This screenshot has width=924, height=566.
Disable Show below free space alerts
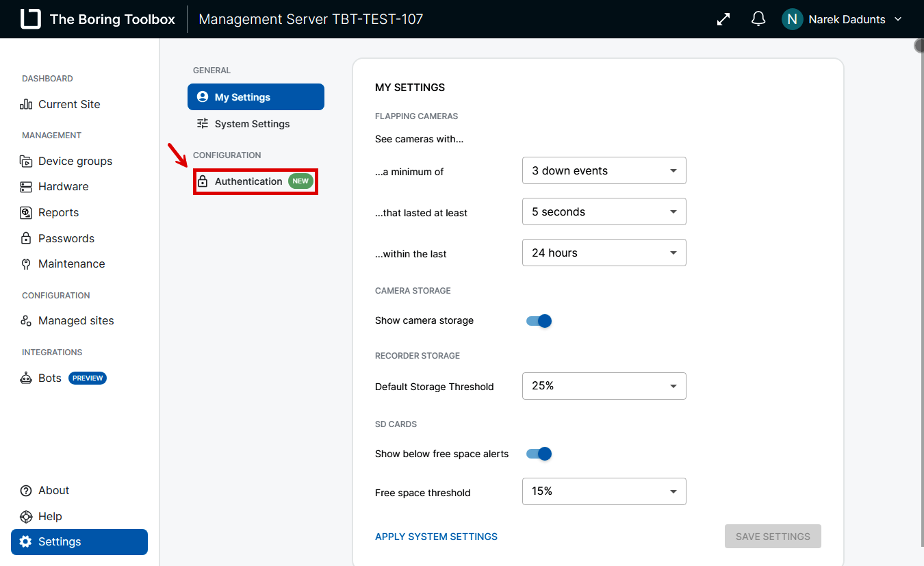pyautogui.click(x=539, y=454)
